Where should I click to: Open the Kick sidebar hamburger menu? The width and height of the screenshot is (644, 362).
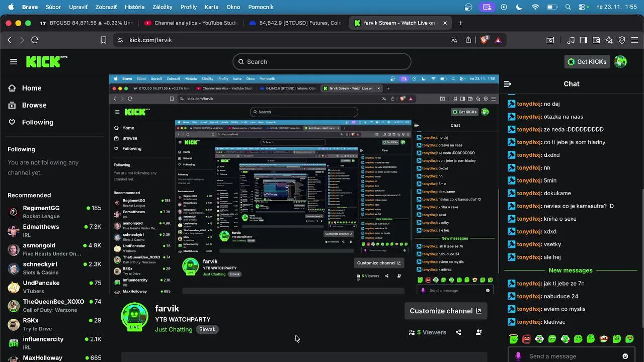coord(14,62)
